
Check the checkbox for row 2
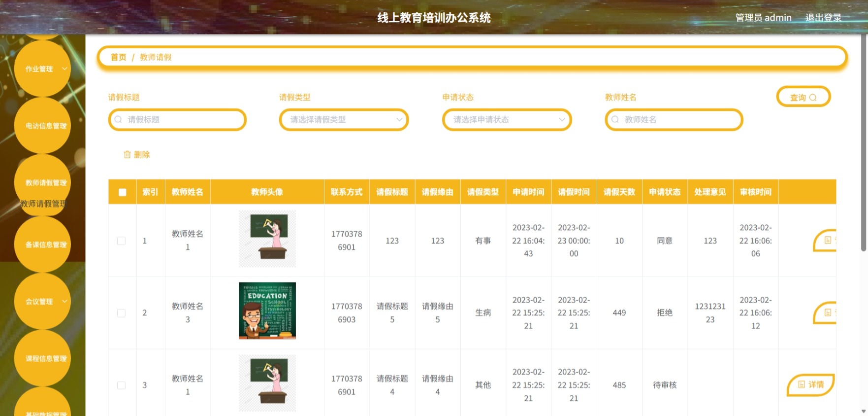click(121, 313)
